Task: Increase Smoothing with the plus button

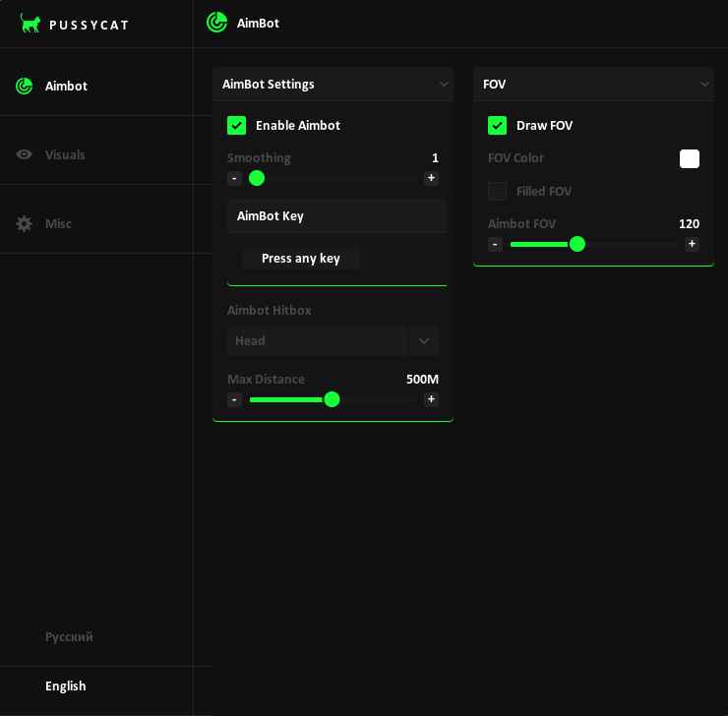Action: [x=431, y=178]
